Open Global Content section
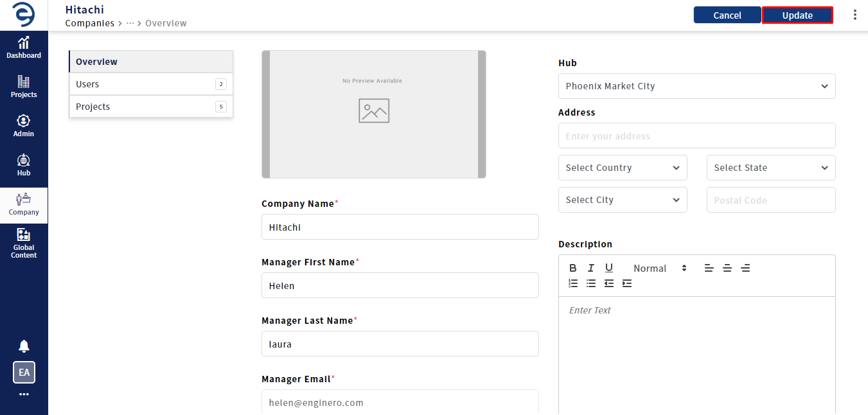 [24, 244]
